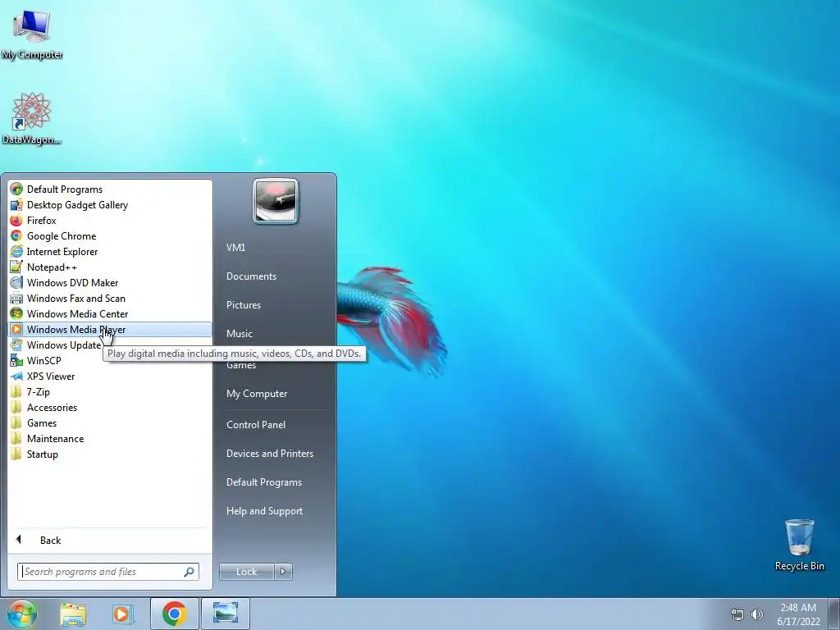840x630 pixels.
Task: Launch Google Chrome via its Start menu icon
Action: (16, 235)
